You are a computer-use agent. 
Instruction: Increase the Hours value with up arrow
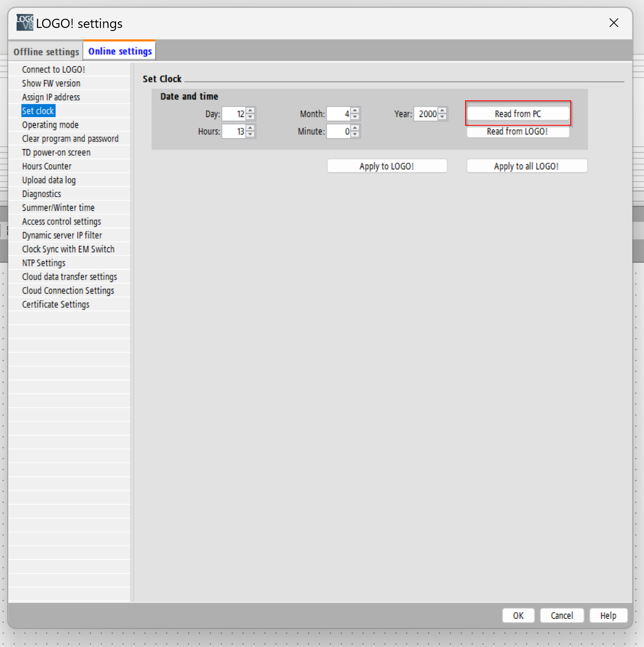250,128
